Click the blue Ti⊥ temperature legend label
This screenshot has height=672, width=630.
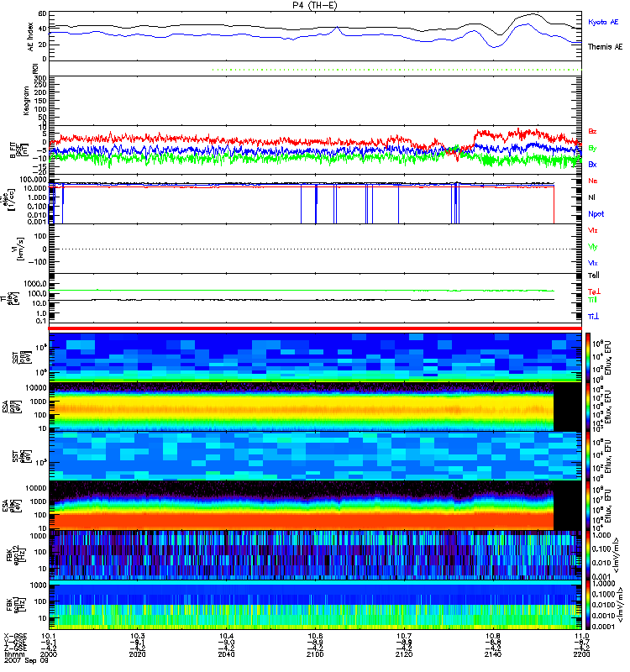click(593, 317)
